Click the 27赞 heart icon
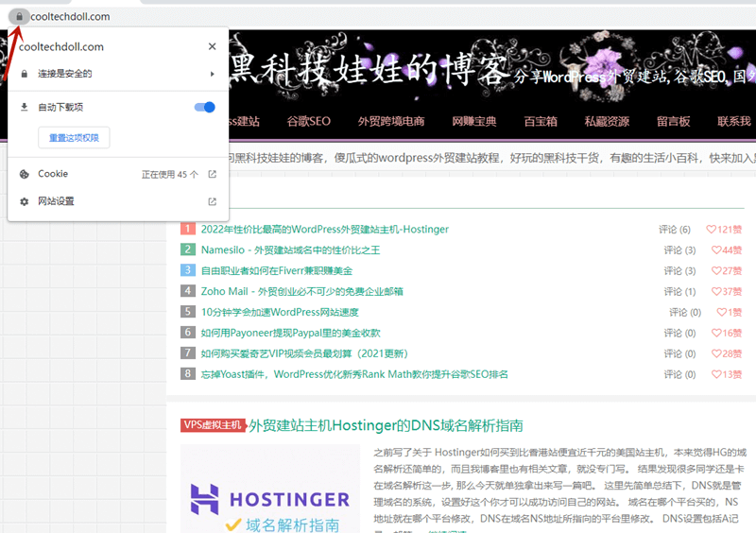The width and height of the screenshot is (756, 533). [x=716, y=271]
